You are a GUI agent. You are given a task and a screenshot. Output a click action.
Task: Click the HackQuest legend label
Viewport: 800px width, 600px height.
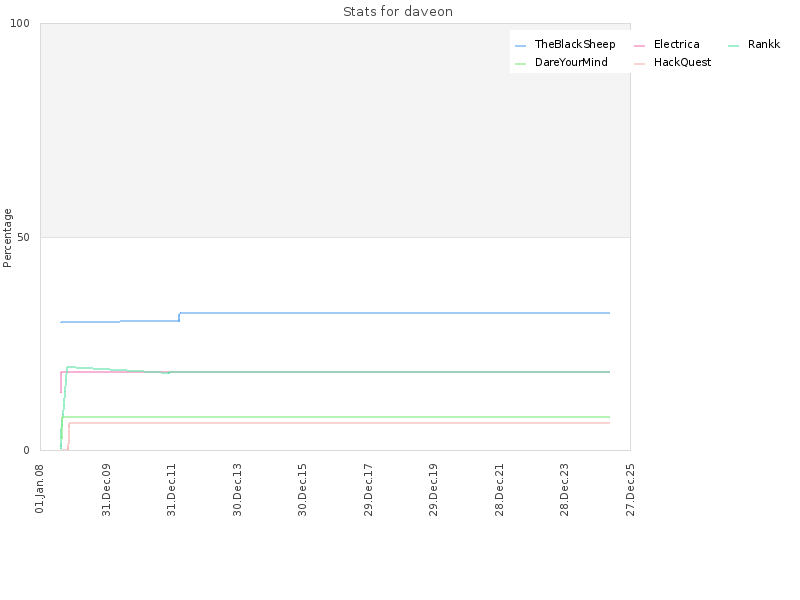click(x=682, y=62)
